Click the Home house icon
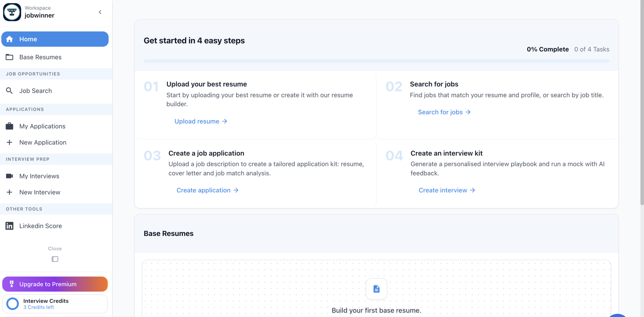644x317 pixels. coord(10,39)
